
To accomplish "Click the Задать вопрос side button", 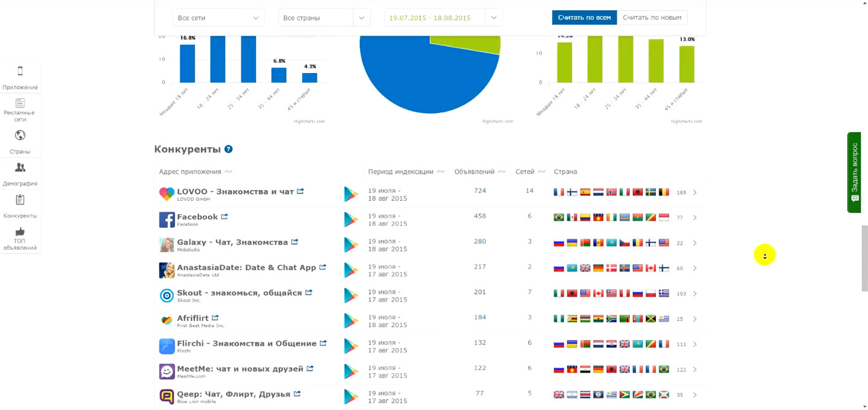I will coord(854,172).
